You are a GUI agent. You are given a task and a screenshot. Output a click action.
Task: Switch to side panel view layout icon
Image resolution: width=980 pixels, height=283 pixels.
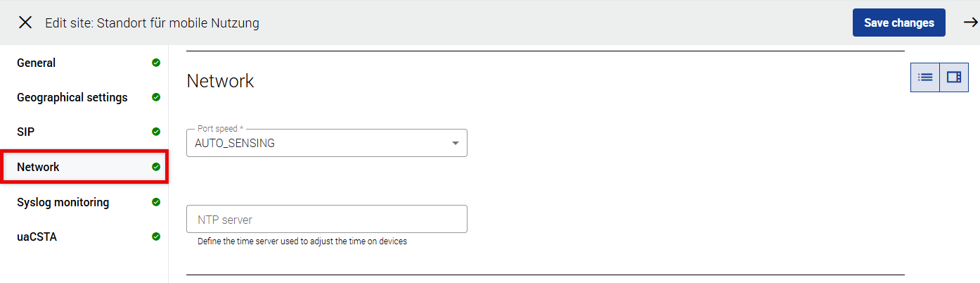tap(954, 77)
